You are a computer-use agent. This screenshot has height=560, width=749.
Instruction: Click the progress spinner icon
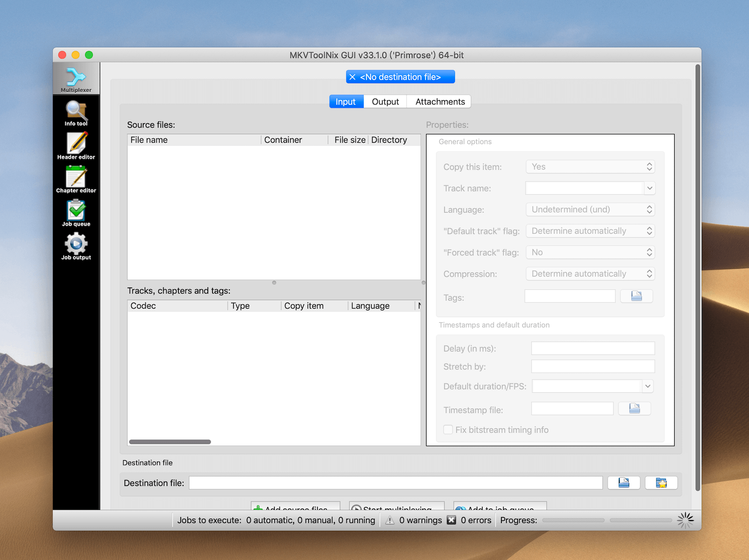point(685,520)
